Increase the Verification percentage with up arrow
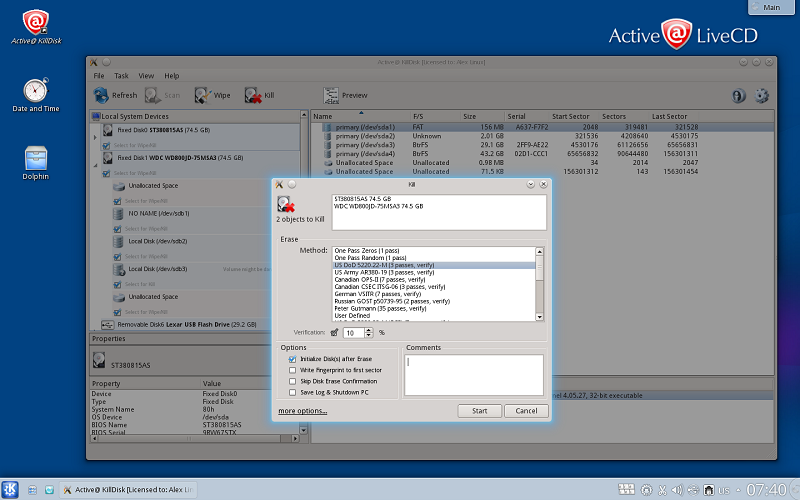The width and height of the screenshot is (800, 500). pos(369,329)
